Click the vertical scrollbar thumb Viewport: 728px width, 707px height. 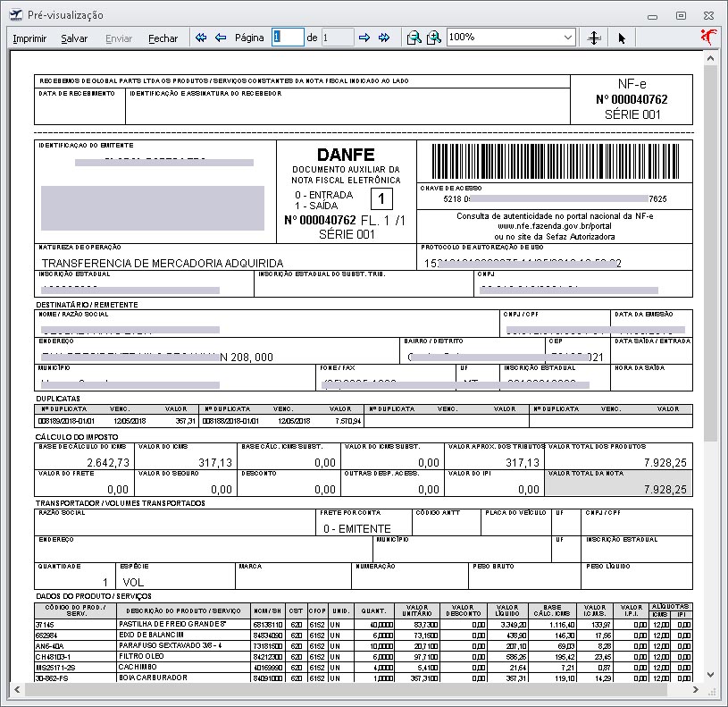[x=710, y=253]
